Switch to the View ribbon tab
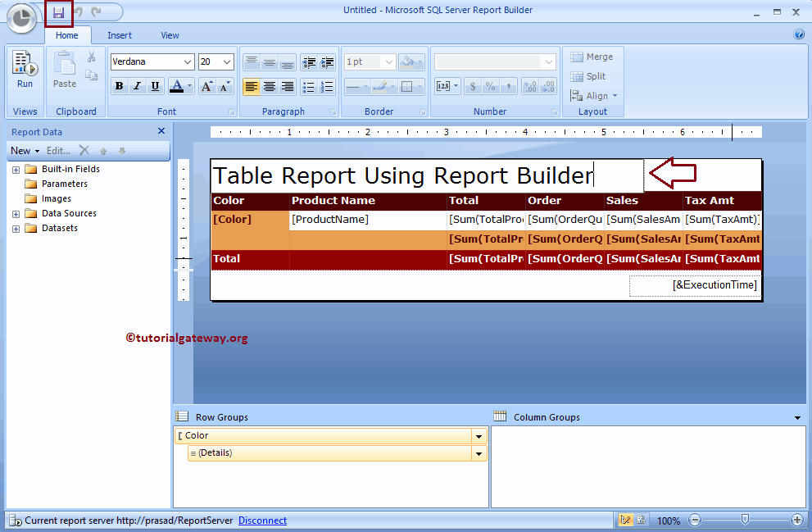The width and height of the screenshot is (812, 532). (170, 35)
